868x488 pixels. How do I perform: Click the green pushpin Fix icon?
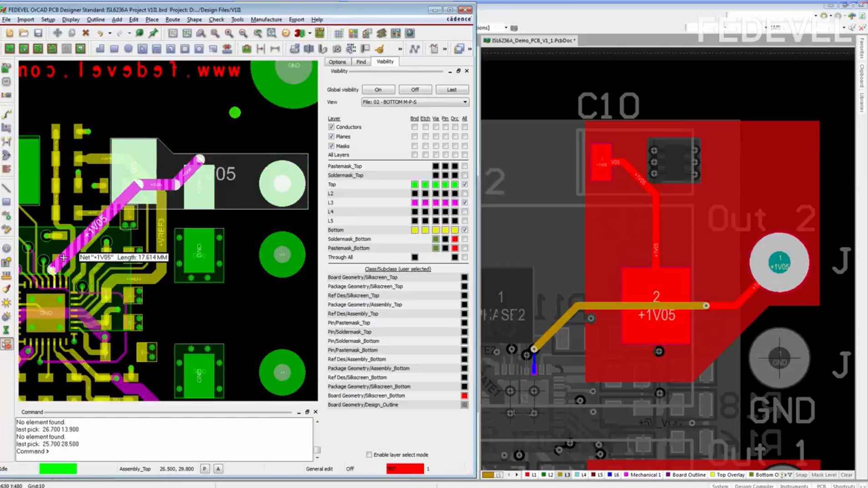[153, 33]
